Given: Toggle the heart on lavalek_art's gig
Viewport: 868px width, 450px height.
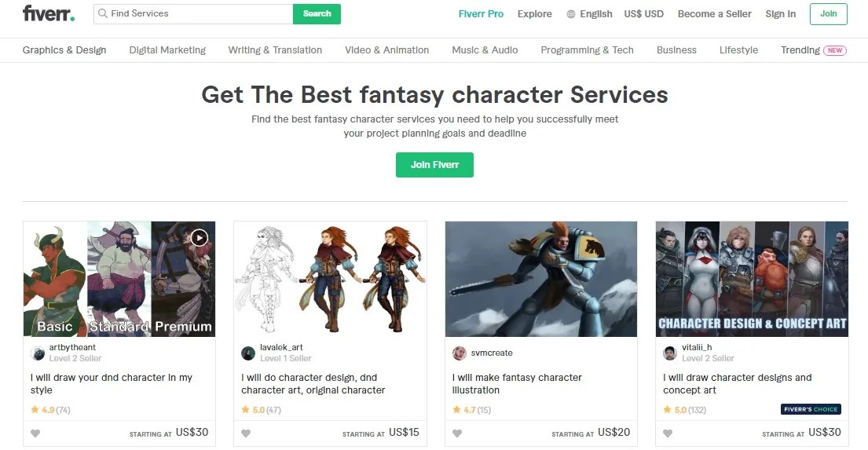Looking at the screenshot, I should [246, 434].
